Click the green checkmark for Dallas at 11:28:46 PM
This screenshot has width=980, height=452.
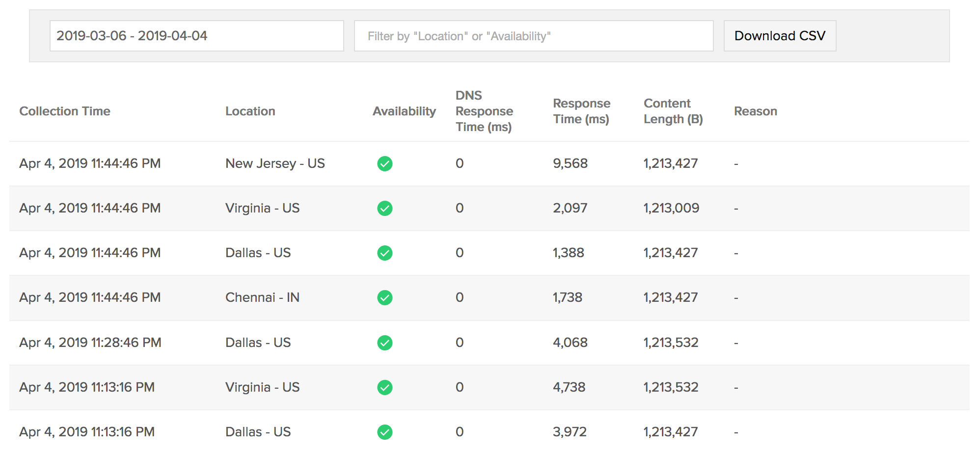[x=384, y=343]
